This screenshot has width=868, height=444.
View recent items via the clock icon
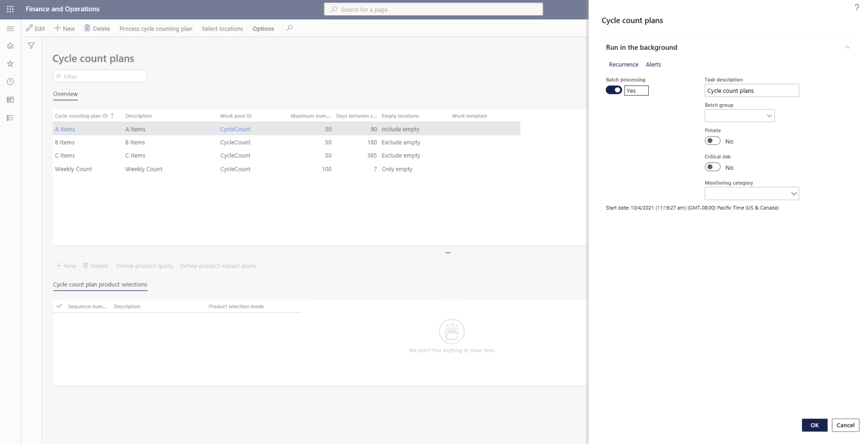click(10, 81)
